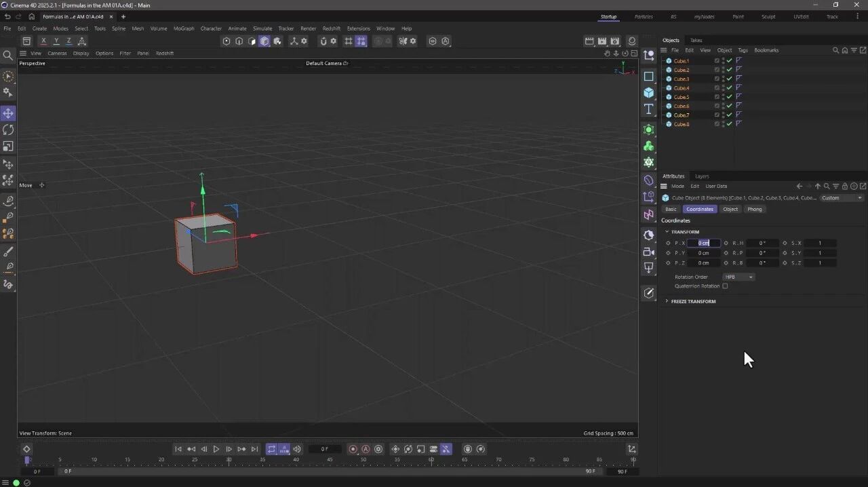Toggle the X axis lock icon
Image resolution: width=868 pixels, height=487 pixels.
pyautogui.click(x=43, y=41)
